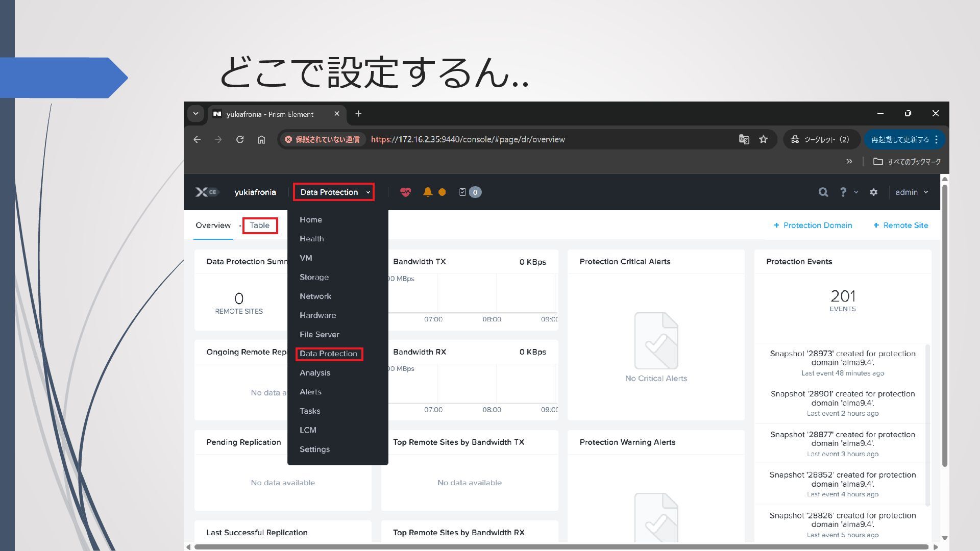Click the not secure connection warning
Viewport: 980px width, 551px height.
click(322, 139)
